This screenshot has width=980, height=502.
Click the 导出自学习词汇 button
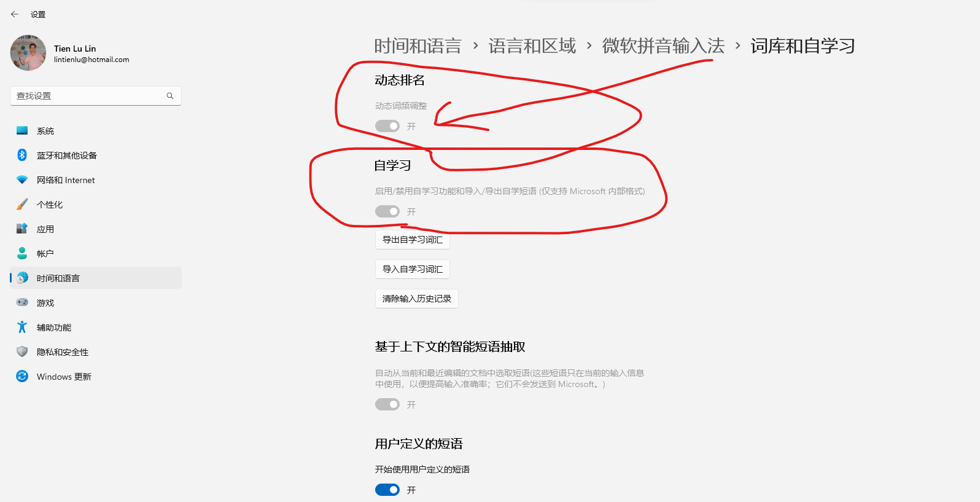(x=413, y=240)
